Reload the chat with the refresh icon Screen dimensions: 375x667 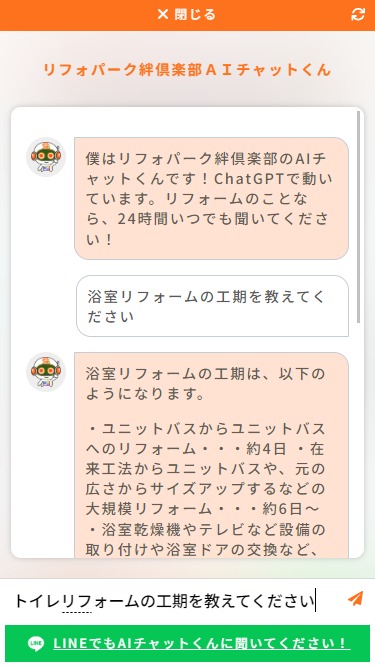point(358,14)
